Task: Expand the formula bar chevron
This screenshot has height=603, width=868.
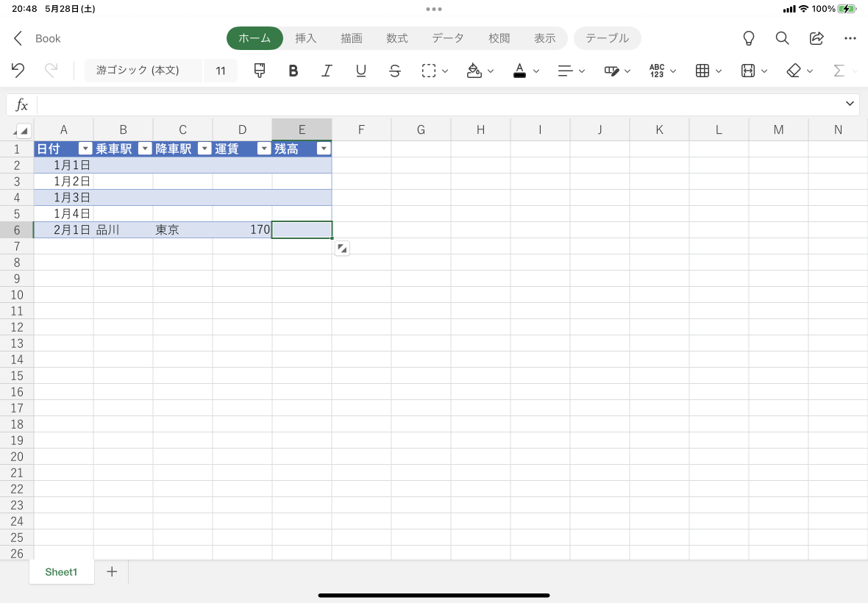Action: tap(850, 104)
